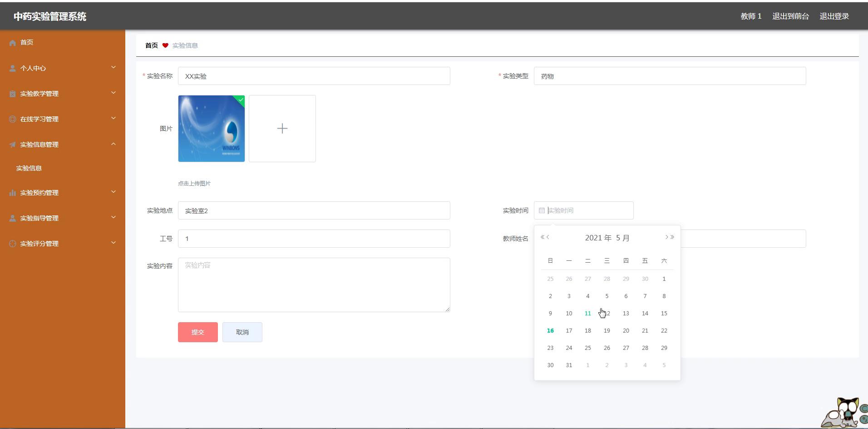Click the 退出登录 logout link

pyautogui.click(x=834, y=16)
